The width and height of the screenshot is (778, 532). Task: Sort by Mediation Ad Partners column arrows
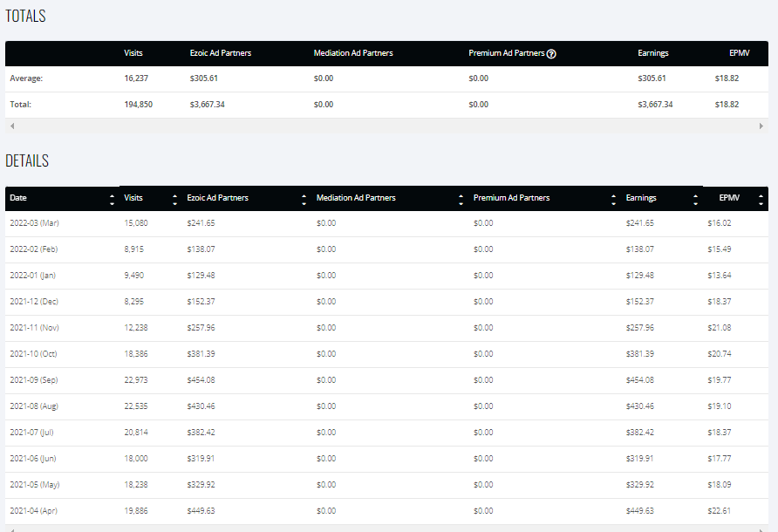(461, 200)
